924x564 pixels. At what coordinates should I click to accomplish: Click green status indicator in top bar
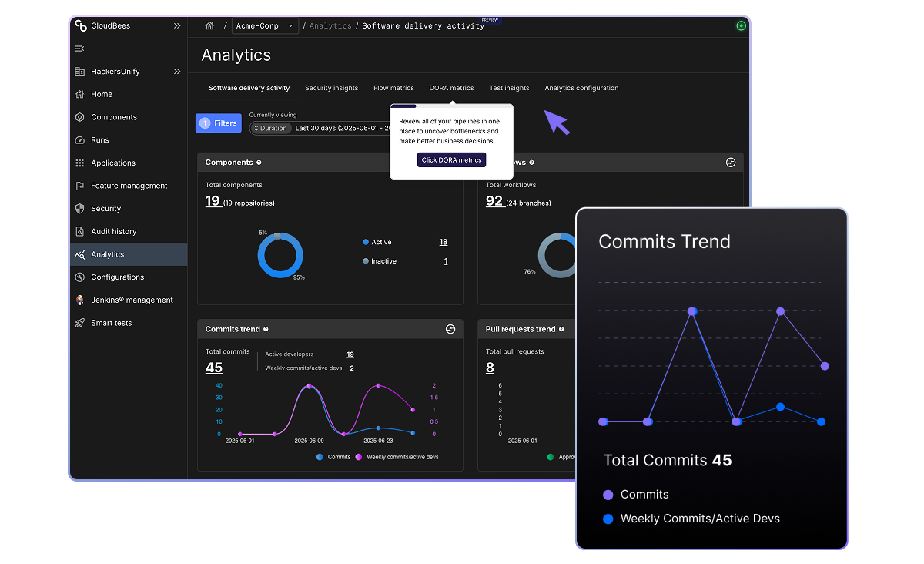click(x=741, y=25)
